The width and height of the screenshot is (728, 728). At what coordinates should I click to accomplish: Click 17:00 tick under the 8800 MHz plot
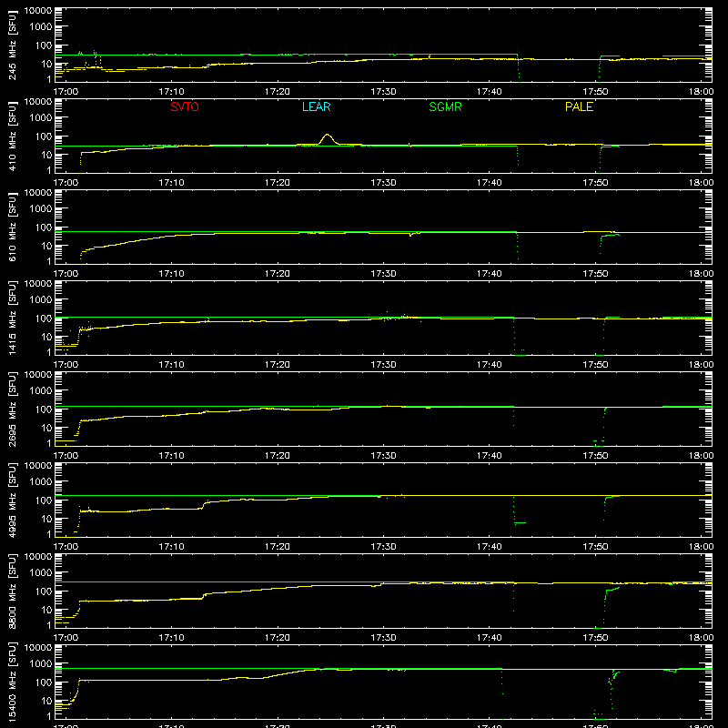click(x=66, y=638)
